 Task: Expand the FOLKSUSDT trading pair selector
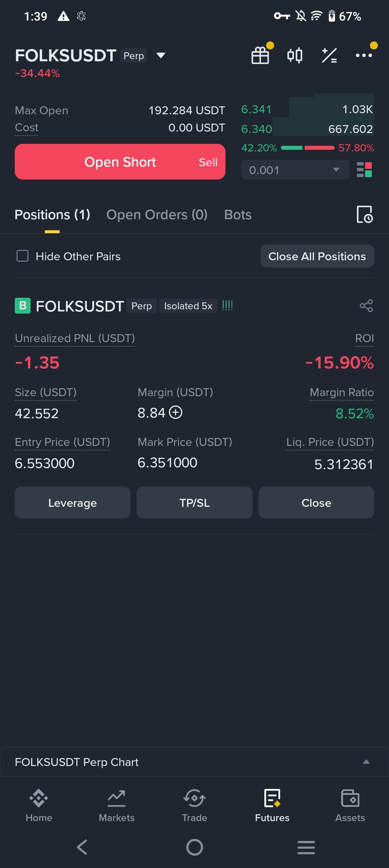tap(161, 56)
